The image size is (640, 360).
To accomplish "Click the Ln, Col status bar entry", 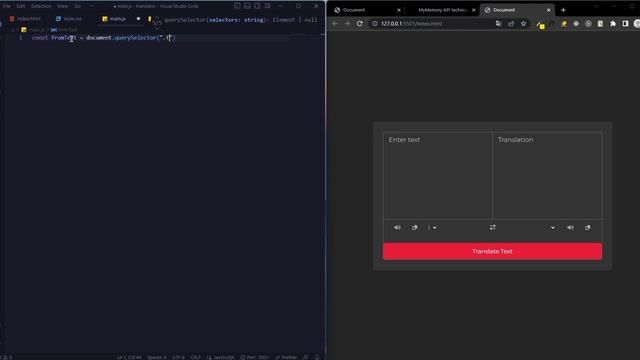I will pyautogui.click(x=129, y=357).
